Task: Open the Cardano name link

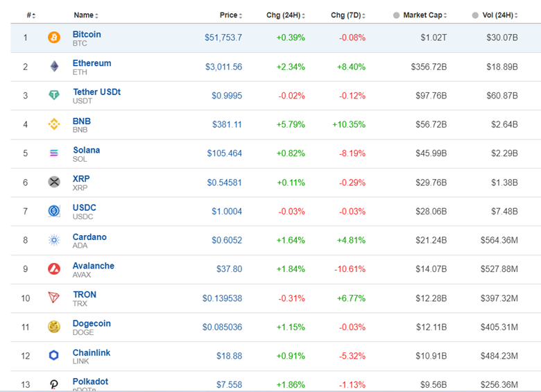Action: pos(89,237)
